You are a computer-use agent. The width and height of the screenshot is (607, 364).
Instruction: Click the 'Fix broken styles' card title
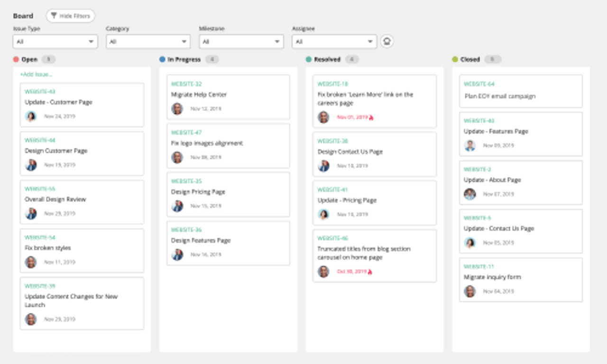pos(48,248)
